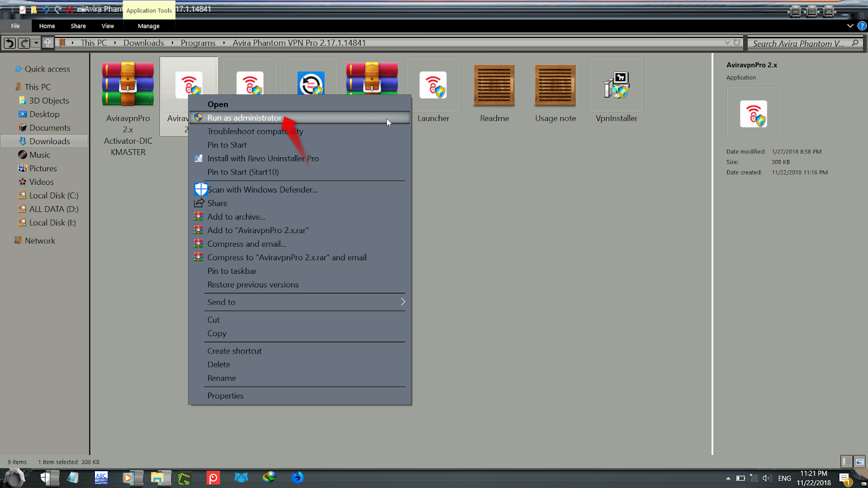Open the red P app on taskbar
Image resolution: width=868 pixels, height=488 pixels.
pos(213,478)
